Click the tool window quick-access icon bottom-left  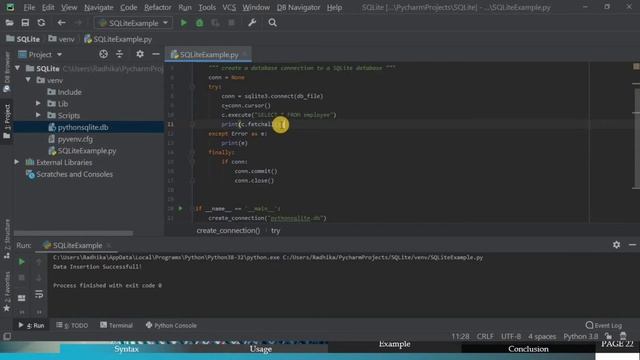click(x=7, y=336)
